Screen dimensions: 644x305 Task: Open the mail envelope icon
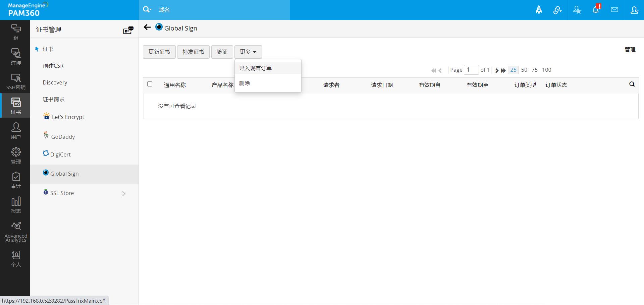(614, 10)
